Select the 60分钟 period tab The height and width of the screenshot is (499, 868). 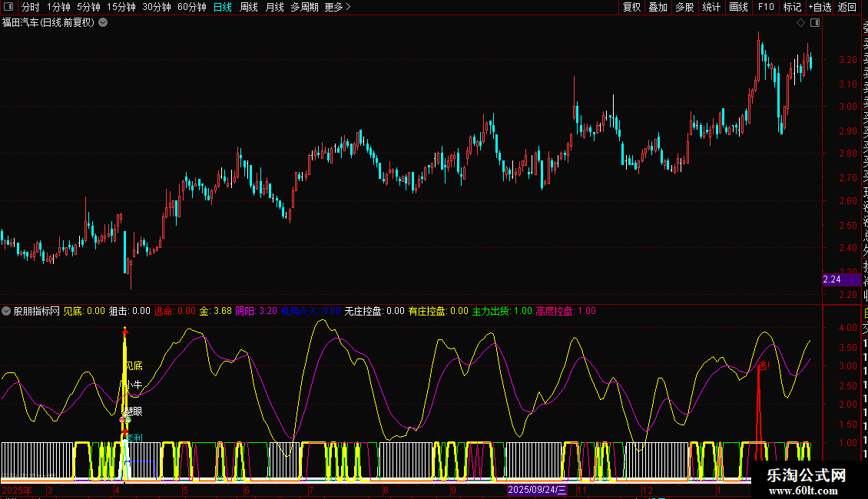pos(191,7)
